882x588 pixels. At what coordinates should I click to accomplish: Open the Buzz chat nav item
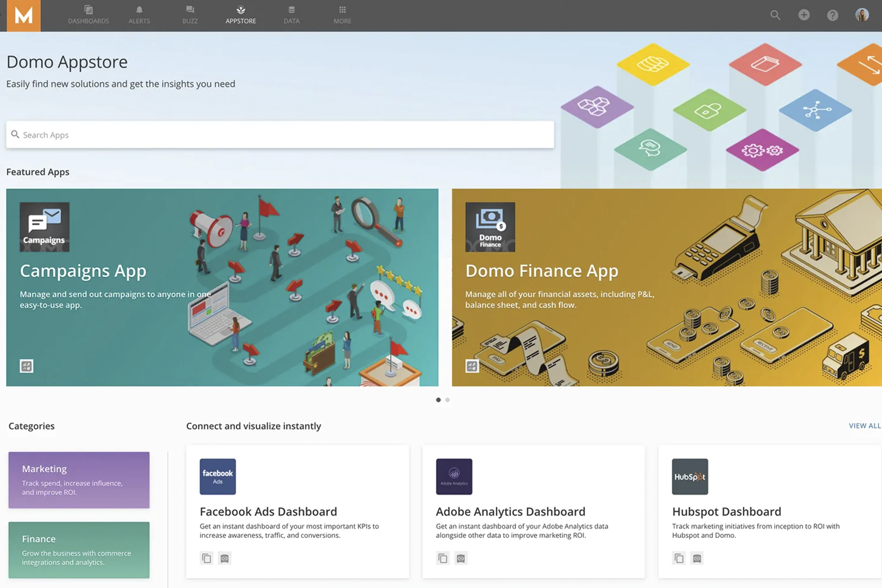pos(190,15)
